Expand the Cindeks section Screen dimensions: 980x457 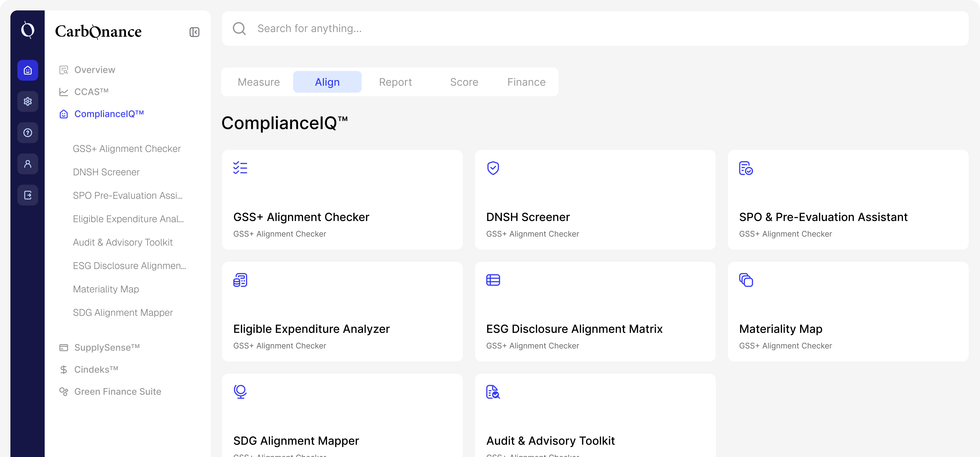[96, 369]
